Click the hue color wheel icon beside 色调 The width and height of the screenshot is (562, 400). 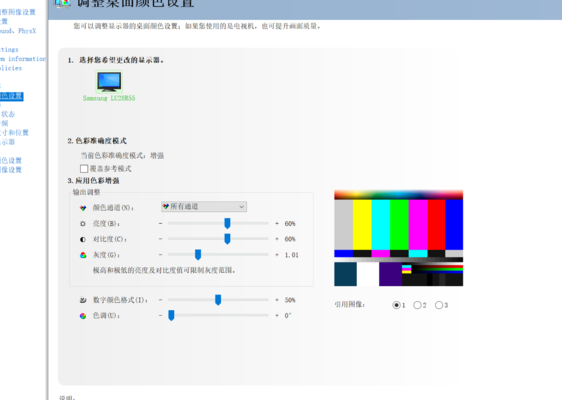[x=83, y=316]
